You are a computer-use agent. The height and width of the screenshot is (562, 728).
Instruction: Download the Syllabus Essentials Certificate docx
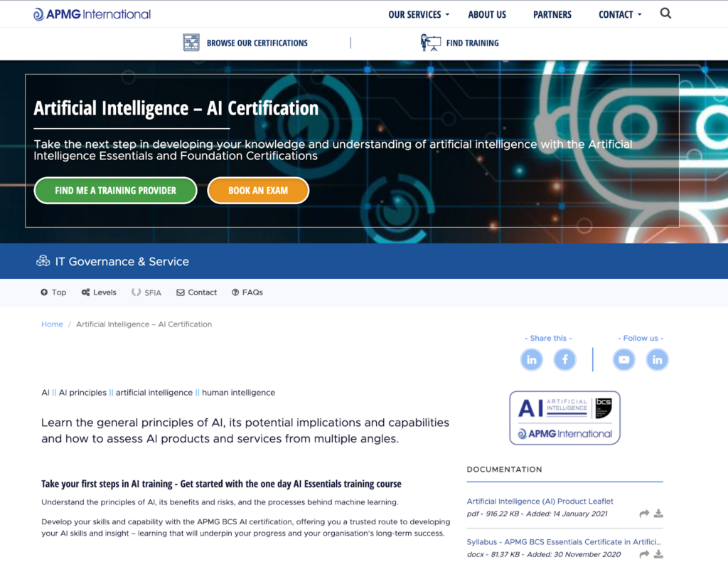point(658,554)
